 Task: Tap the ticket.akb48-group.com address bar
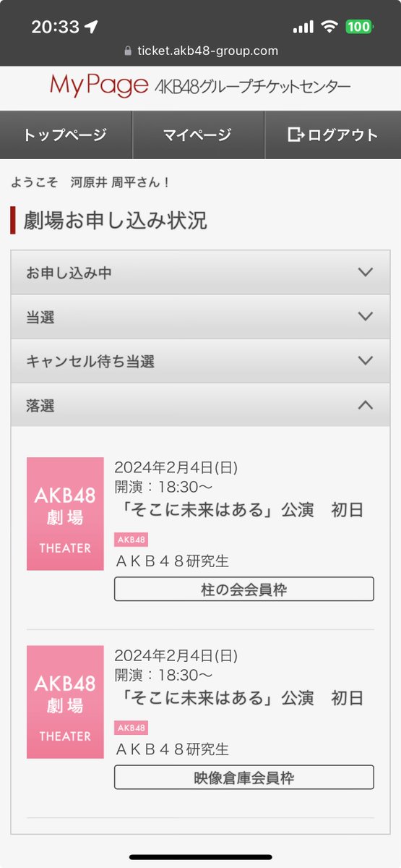[201, 51]
